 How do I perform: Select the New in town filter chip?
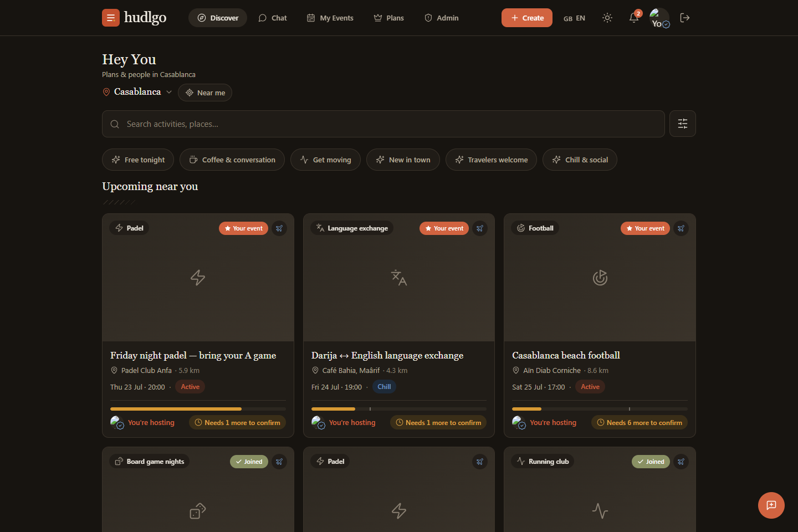click(403, 160)
